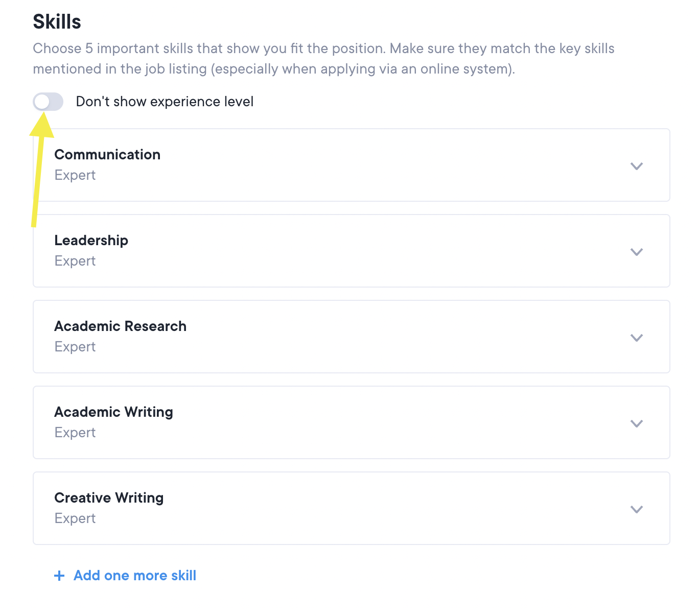The height and width of the screenshot is (616, 698).
Task: Open the Creative Writing chevron arrow
Action: [636, 509]
